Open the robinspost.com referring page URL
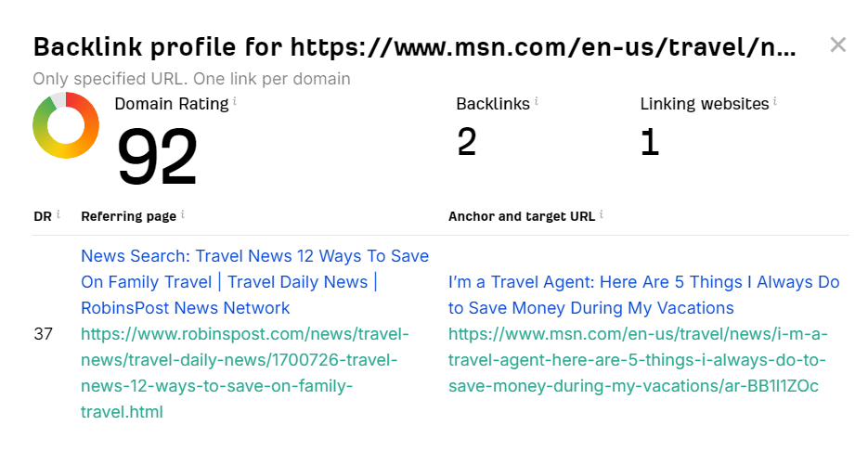The width and height of the screenshot is (868, 464). click(x=245, y=373)
